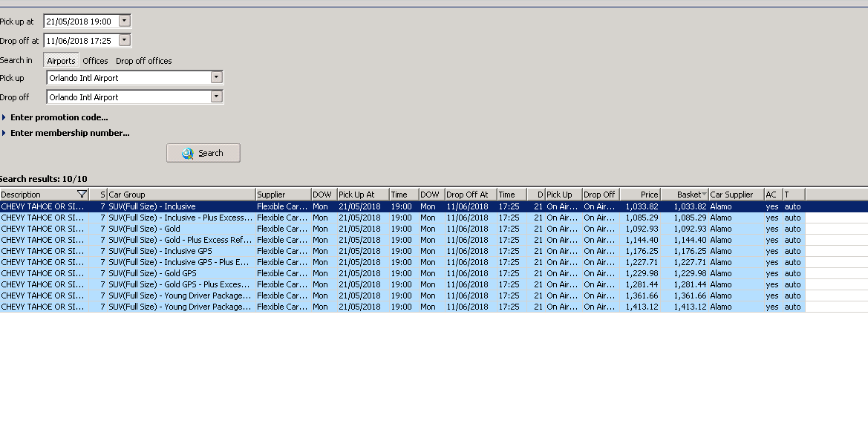The height and width of the screenshot is (444, 868).
Task: Click the Search results: 10/10 label
Action: point(43,179)
